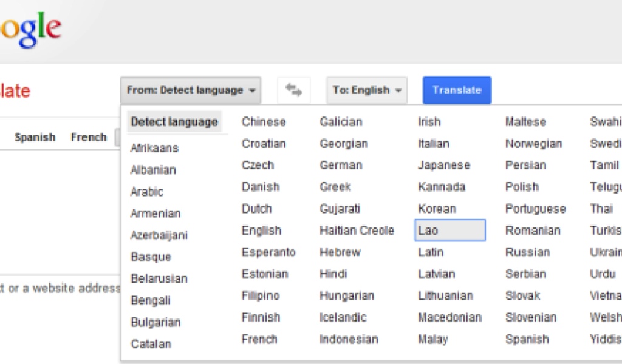Screen dimensions: 622x364
Task: Click the blue Translate button
Action: (x=457, y=90)
